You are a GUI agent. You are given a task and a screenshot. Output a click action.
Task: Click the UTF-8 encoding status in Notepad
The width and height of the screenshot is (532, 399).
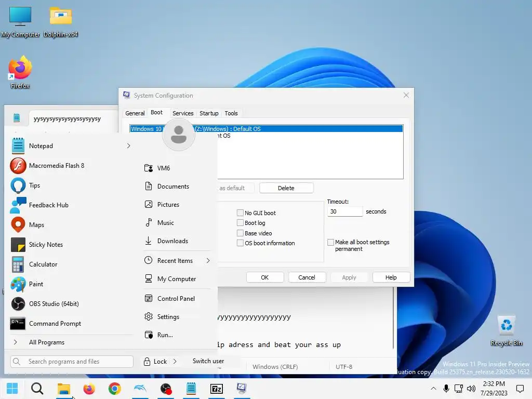344,367
